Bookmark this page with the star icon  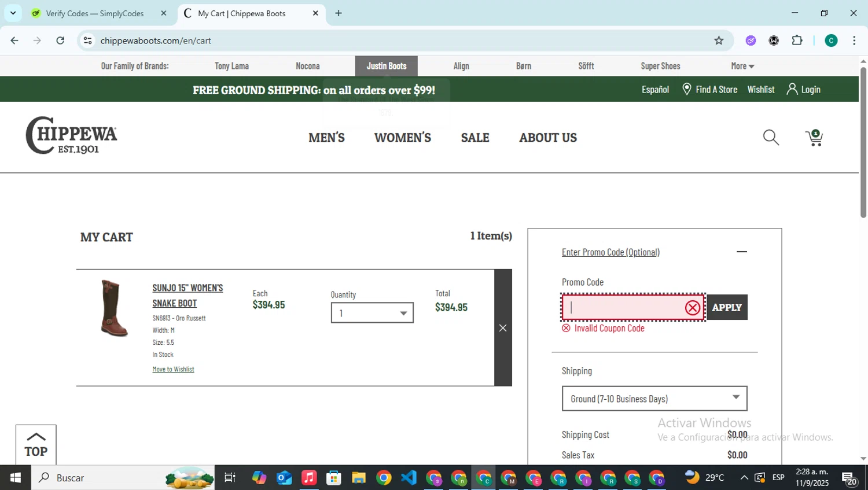tap(719, 40)
